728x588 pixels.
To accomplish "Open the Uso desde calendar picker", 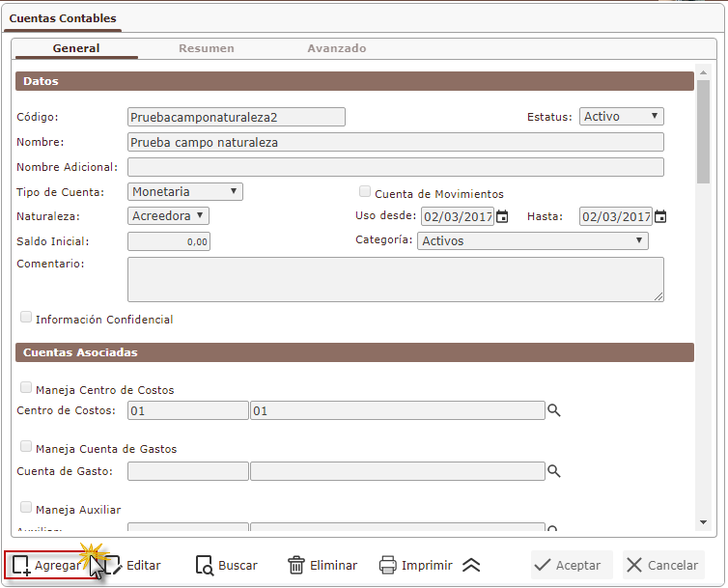I will (502, 216).
